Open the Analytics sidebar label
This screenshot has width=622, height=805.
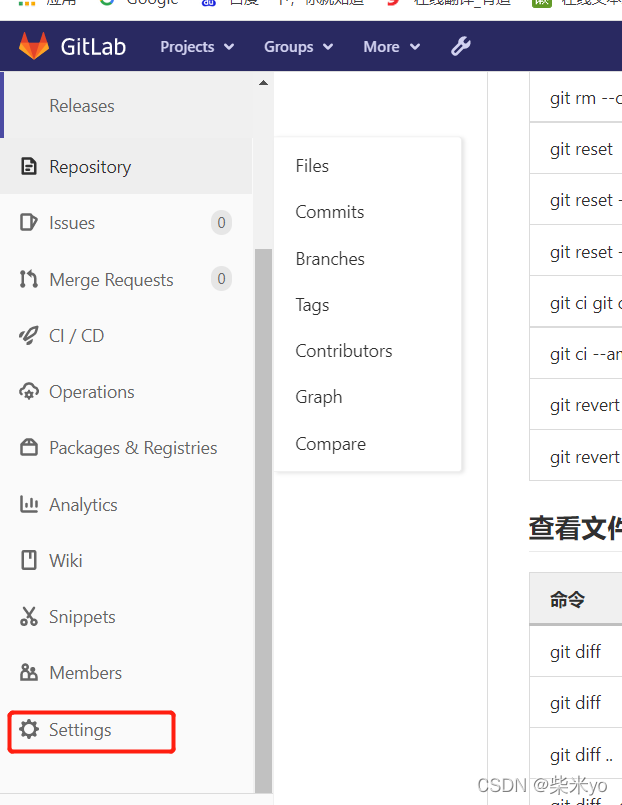click(x=84, y=505)
